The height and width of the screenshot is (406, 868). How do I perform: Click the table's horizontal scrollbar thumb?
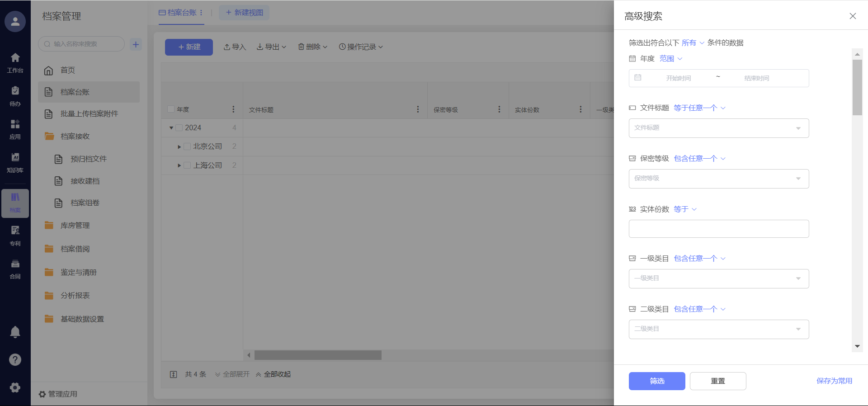318,355
